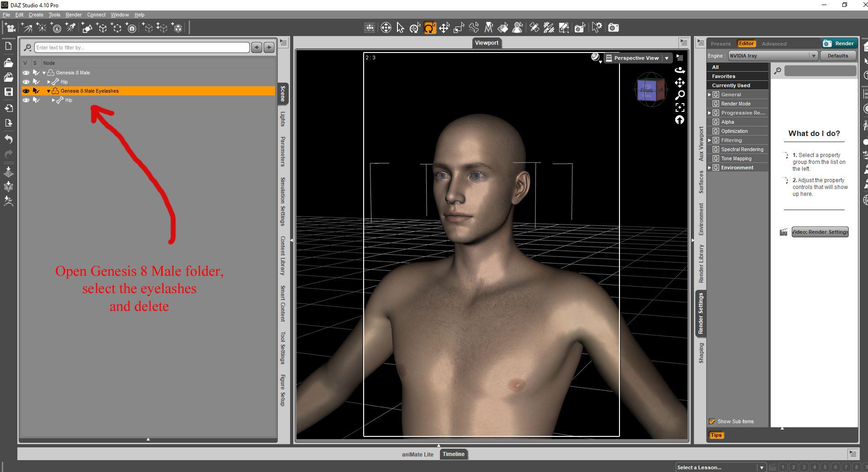This screenshot has width=868, height=472.
Task: Click the Import file icon
Action: [8, 108]
